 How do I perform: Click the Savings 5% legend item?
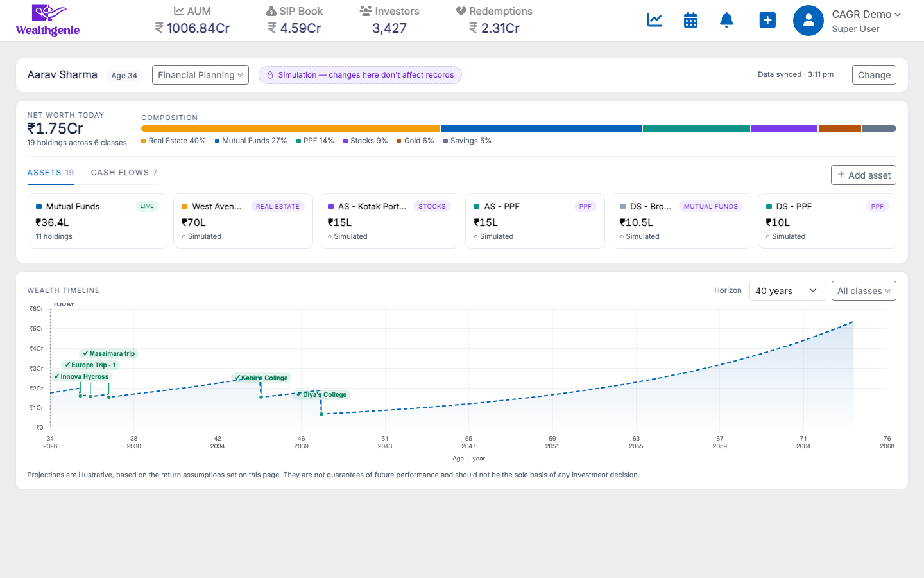click(467, 141)
